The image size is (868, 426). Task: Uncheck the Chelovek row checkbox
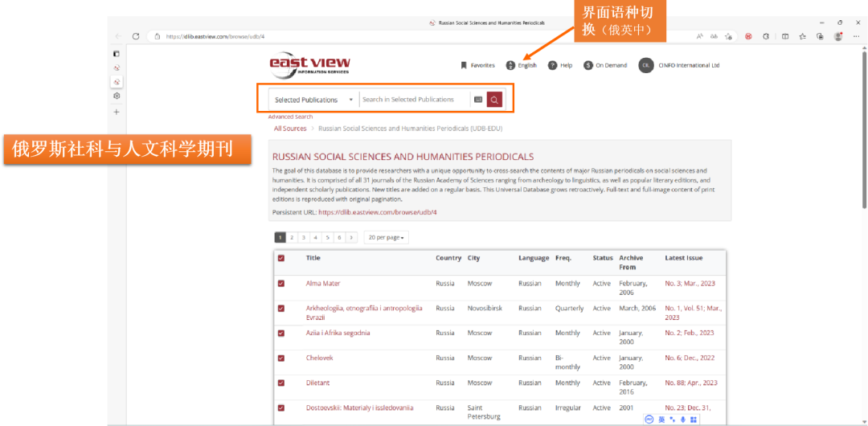281,358
